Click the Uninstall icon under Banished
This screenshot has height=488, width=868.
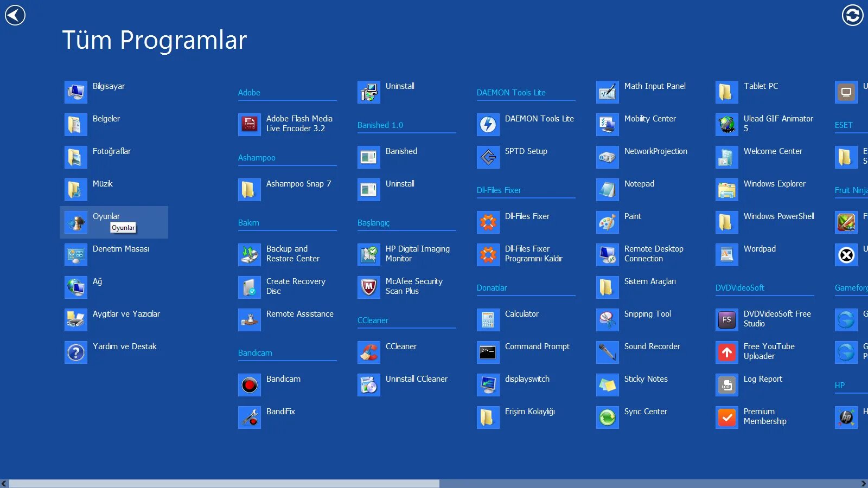point(369,190)
